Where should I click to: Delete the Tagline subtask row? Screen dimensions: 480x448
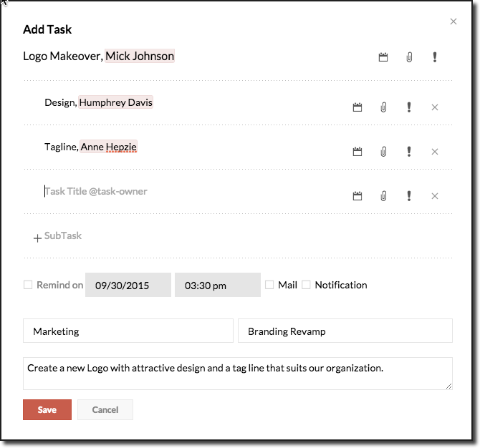[435, 152]
